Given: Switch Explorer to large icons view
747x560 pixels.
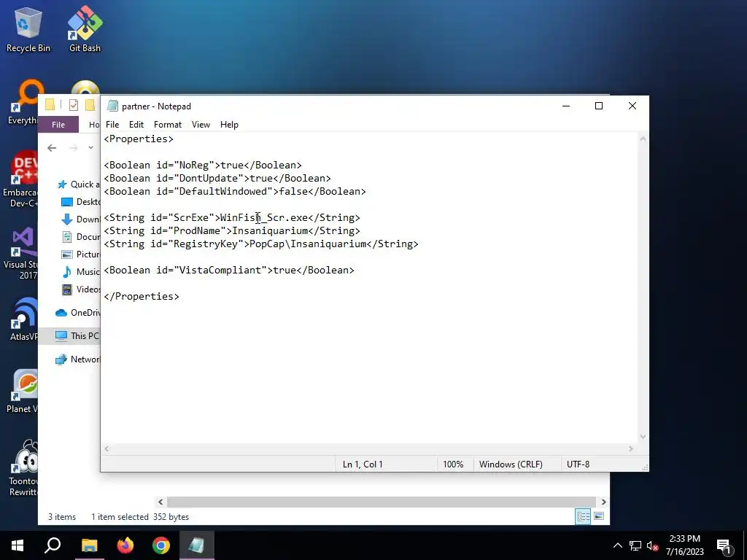Looking at the screenshot, I should click(x=599, y=517).
